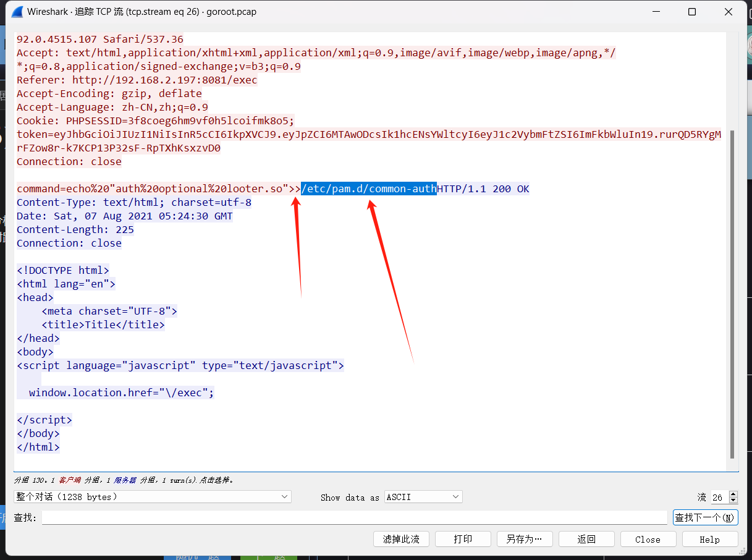The height and width of the screenshot is (560, 752).
Task: Click the Close button at bottom
Action: tap(648, 539)
